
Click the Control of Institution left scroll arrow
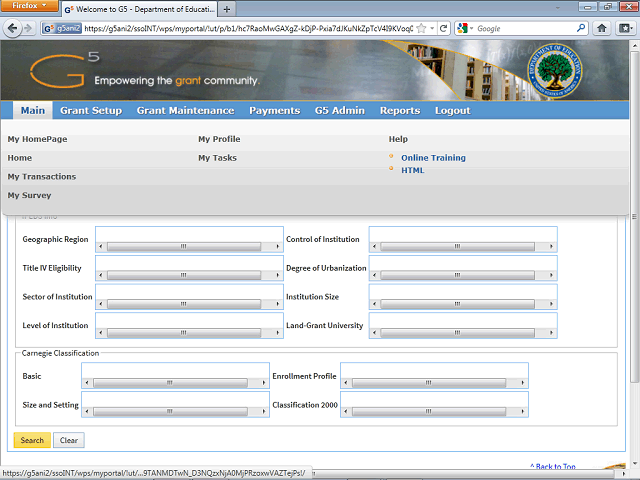[x=374, y=247]
